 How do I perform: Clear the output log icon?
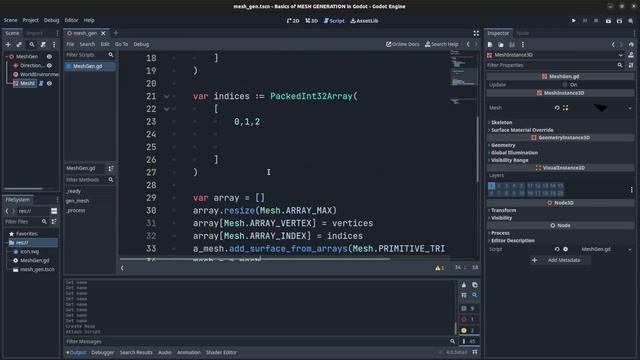click(x=464, y=285)
